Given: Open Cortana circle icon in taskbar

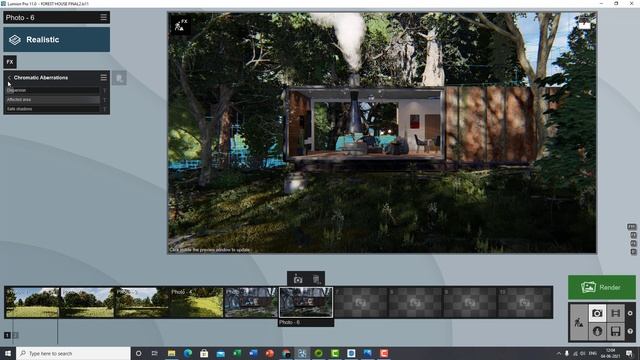Looking at the screenshot, I should [x=138, y=353].
